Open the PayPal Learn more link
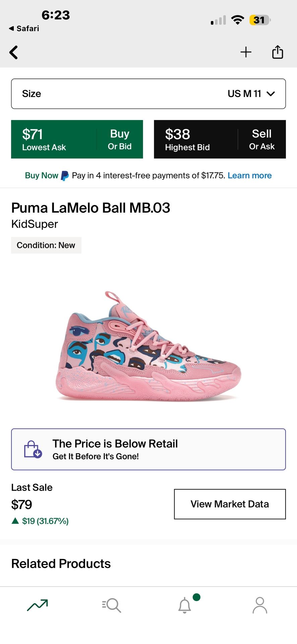The height and width of the screenshot is (644, 297). tap(249, 175)
